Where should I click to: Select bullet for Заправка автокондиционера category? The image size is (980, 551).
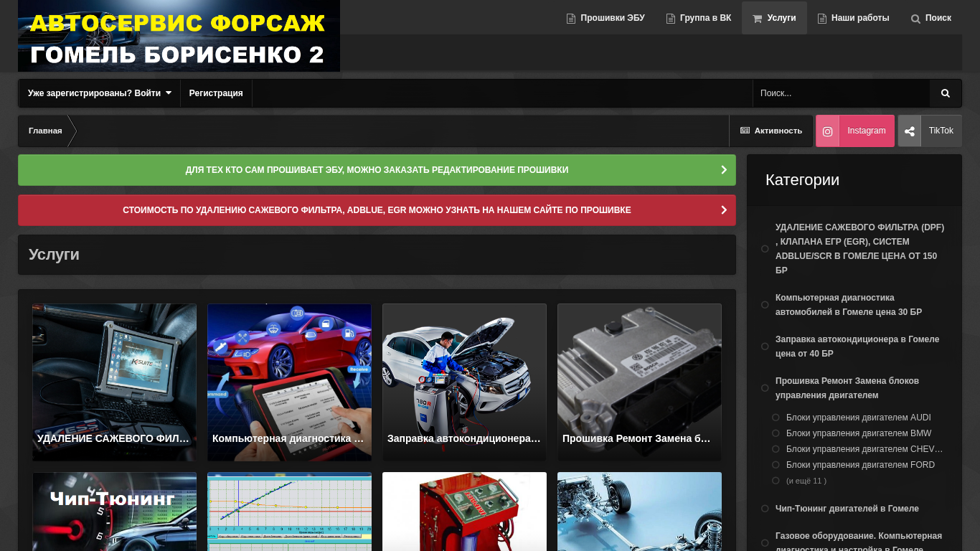765,347
